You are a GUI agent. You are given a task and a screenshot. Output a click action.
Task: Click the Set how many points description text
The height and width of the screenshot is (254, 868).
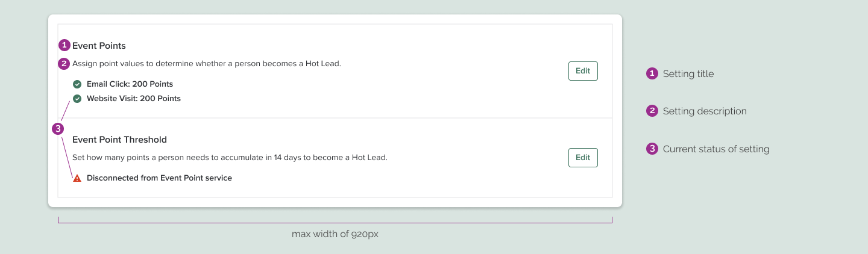tap(230, 158)
